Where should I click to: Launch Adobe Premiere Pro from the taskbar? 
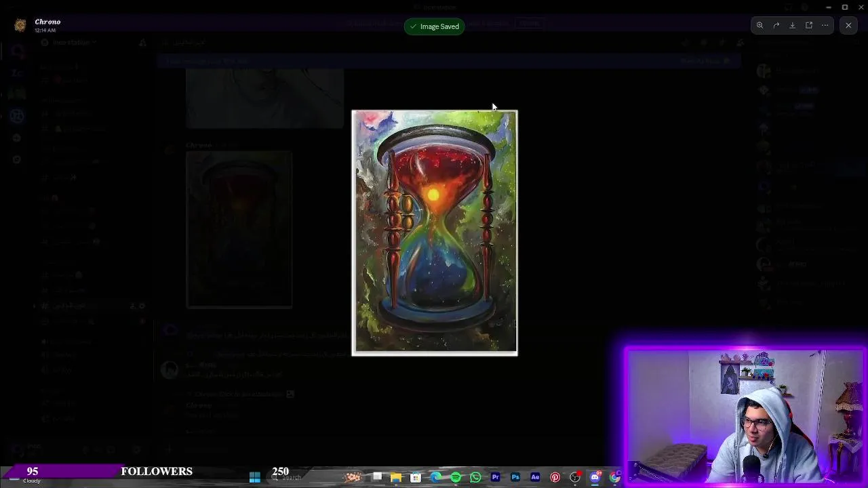coord(495,478)
